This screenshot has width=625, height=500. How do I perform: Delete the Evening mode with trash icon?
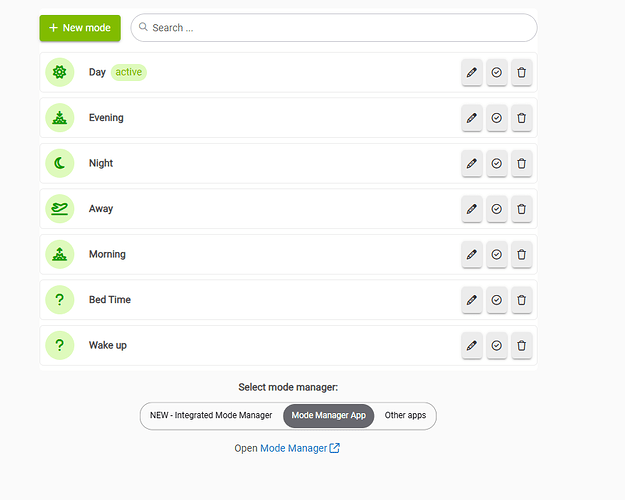pos(521,118)
